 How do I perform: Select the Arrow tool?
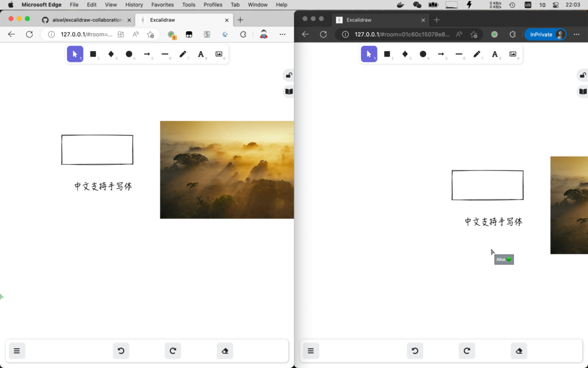click(x=147, y=54)
